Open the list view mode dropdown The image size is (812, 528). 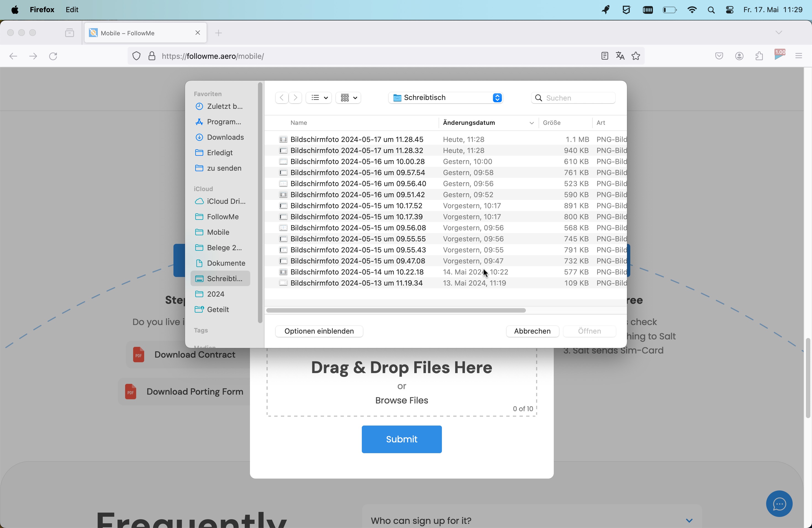[319, 98]
